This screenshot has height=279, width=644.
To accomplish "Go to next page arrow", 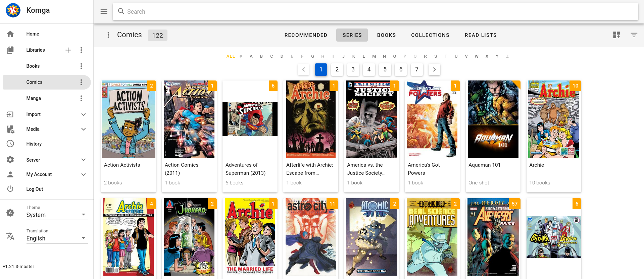I will point(434,69).
